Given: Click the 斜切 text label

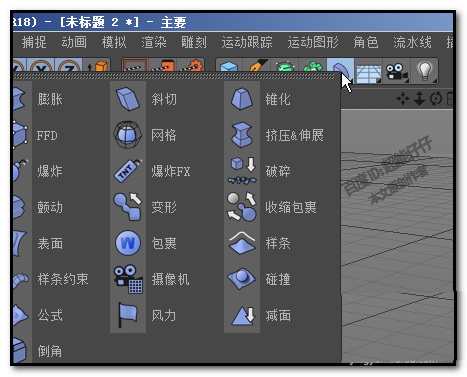Looking at the screenshot, I should click(164, 99).
